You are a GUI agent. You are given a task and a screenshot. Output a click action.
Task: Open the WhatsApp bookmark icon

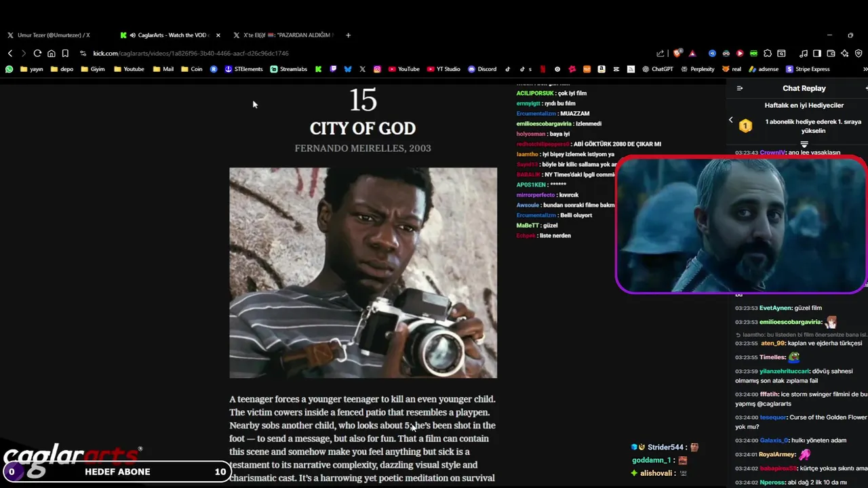(x=9, y=69)
